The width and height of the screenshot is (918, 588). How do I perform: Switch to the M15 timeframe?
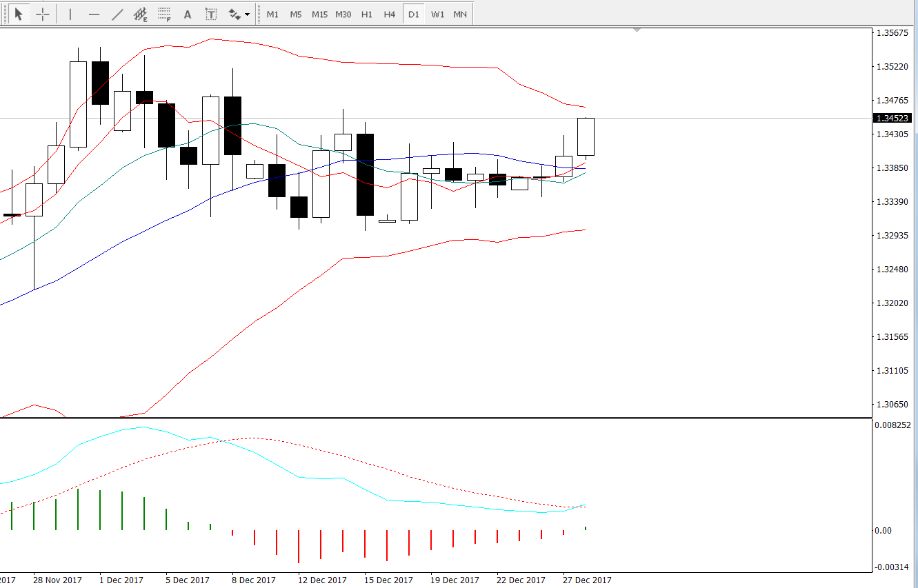319,14
